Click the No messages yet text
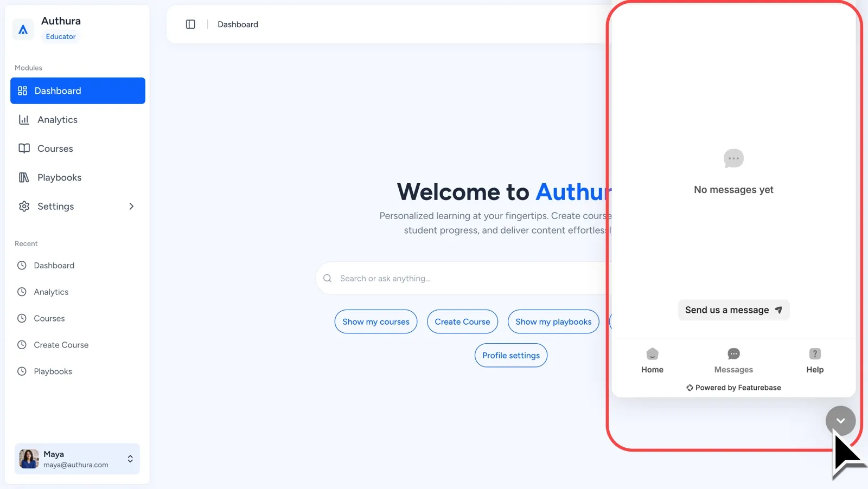This screenshot has width=868, height=489. (x=733, y=190)
